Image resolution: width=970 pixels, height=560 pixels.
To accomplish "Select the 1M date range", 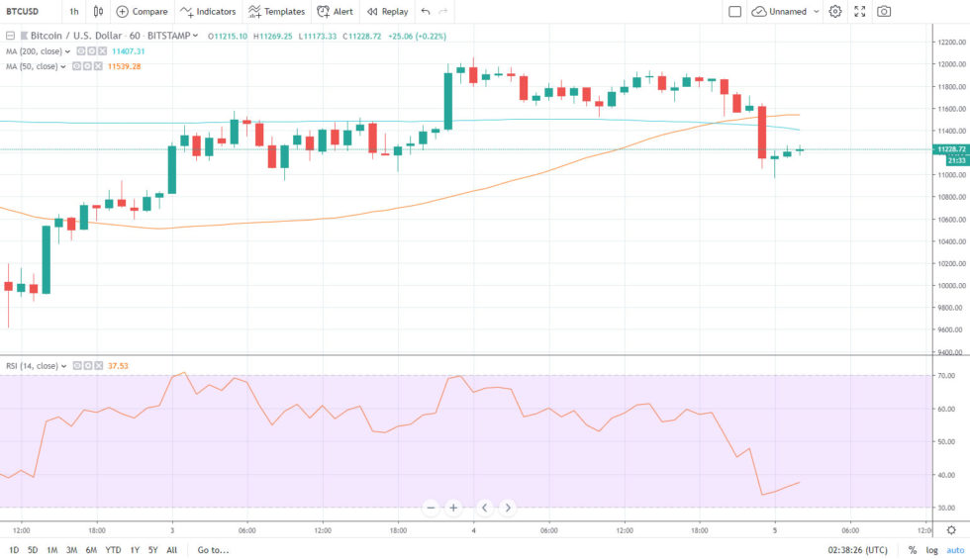I will (51, 550).
